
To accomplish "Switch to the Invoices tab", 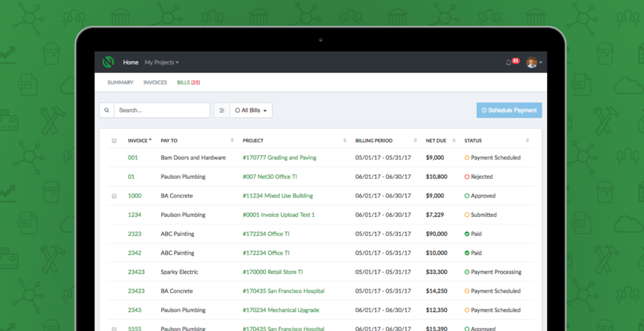I will [155, 82].
